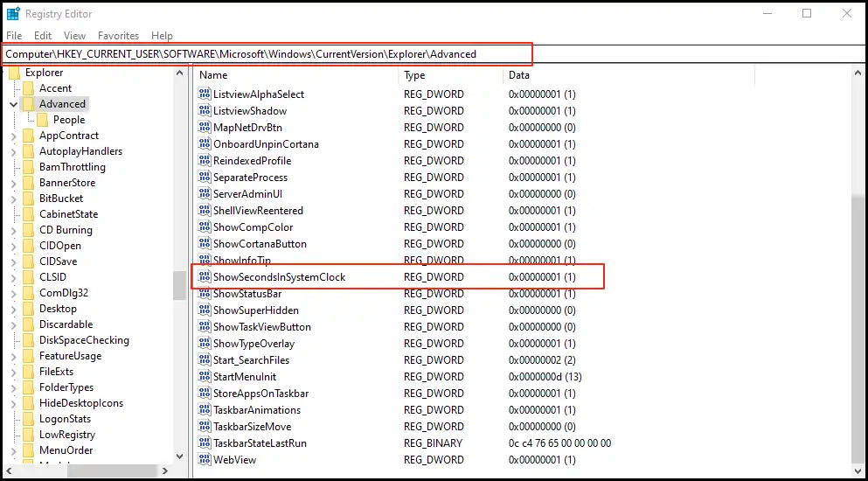
Task: Click the tree pane scroll up arrow
Action: pyautogui.click(x=179, y=73)
